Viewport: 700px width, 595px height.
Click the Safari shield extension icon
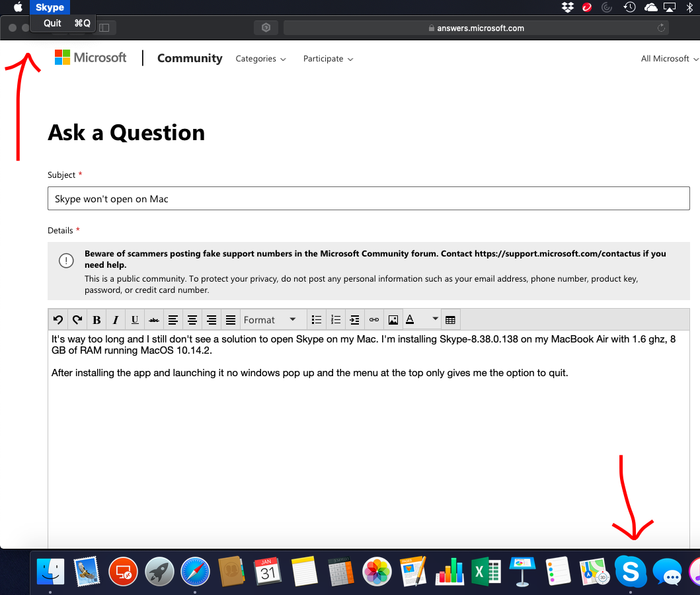click(x=266, y=28)
